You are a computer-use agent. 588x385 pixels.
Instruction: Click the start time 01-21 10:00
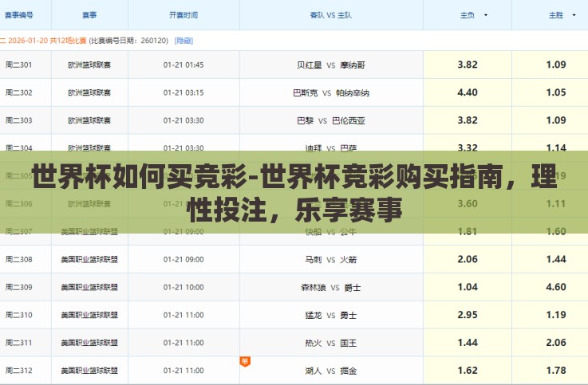click(x=184, y=287)
